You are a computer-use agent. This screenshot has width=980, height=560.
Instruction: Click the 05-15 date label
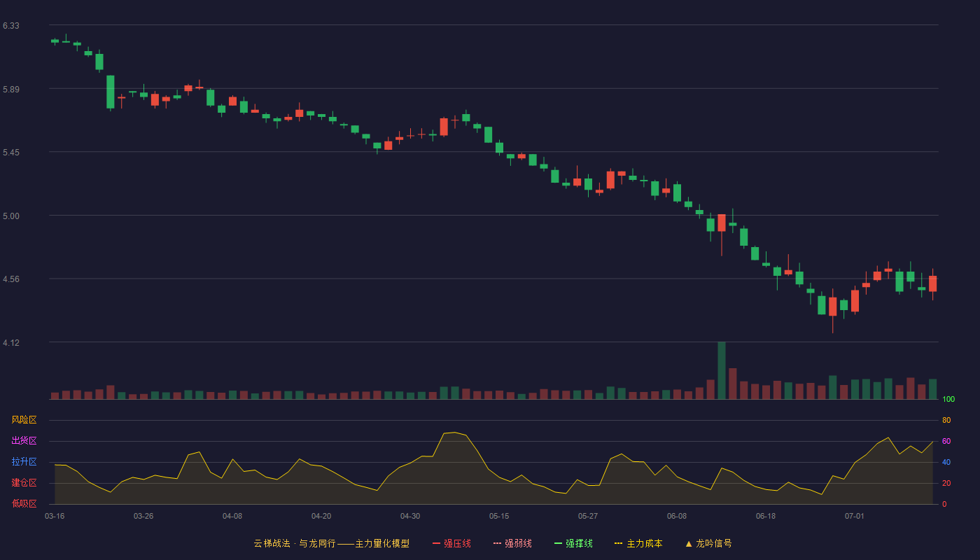coord(499,516)
